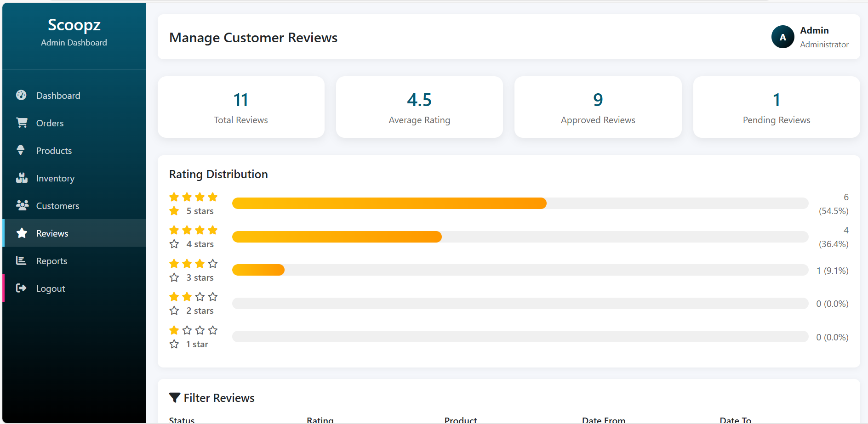Open the Orders menu item

50,123
